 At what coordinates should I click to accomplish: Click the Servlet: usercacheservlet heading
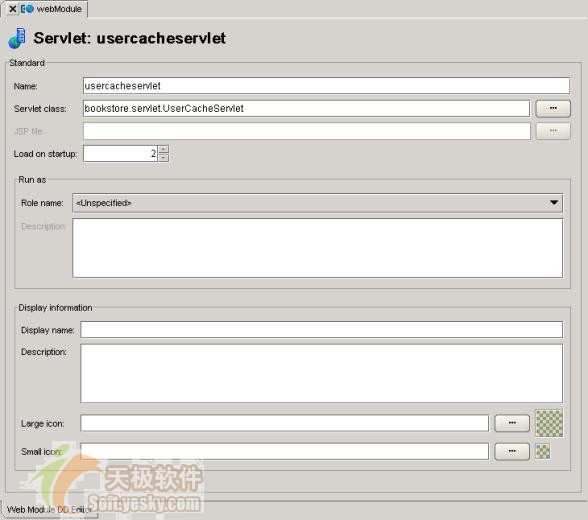129,38
